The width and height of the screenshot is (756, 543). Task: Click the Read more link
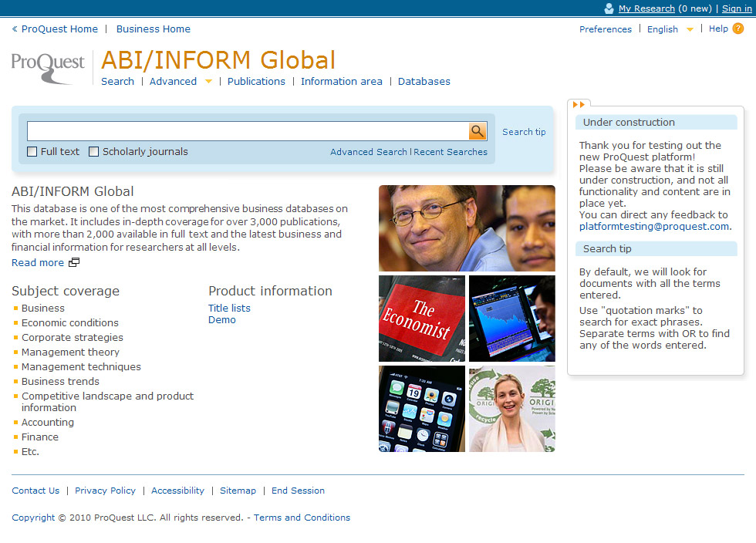click(38, 263)
